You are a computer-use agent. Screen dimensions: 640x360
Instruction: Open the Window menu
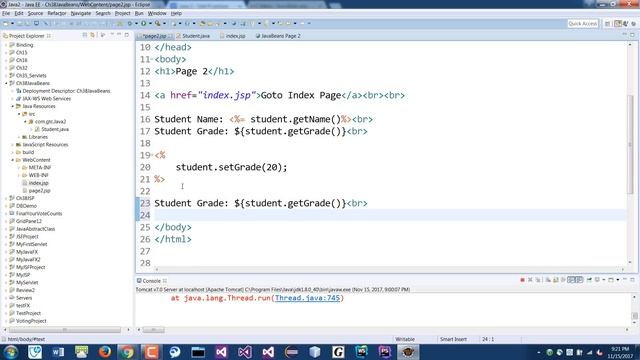tap(157, 13)
